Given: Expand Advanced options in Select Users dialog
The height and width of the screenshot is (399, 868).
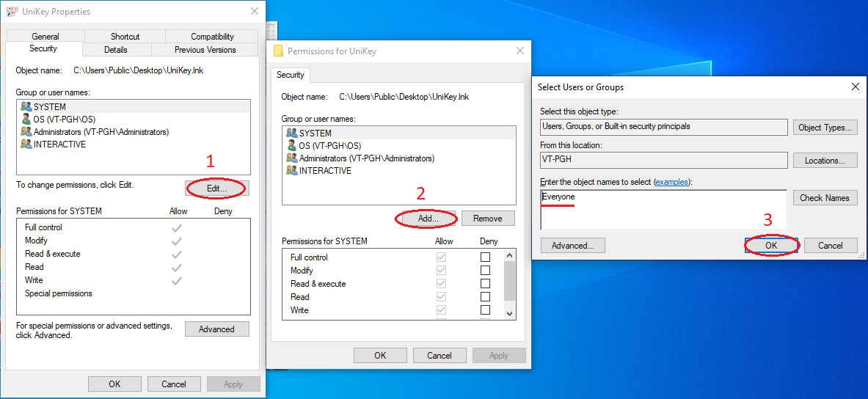Looking at the screenshot, I should click(x=572, y=246).
